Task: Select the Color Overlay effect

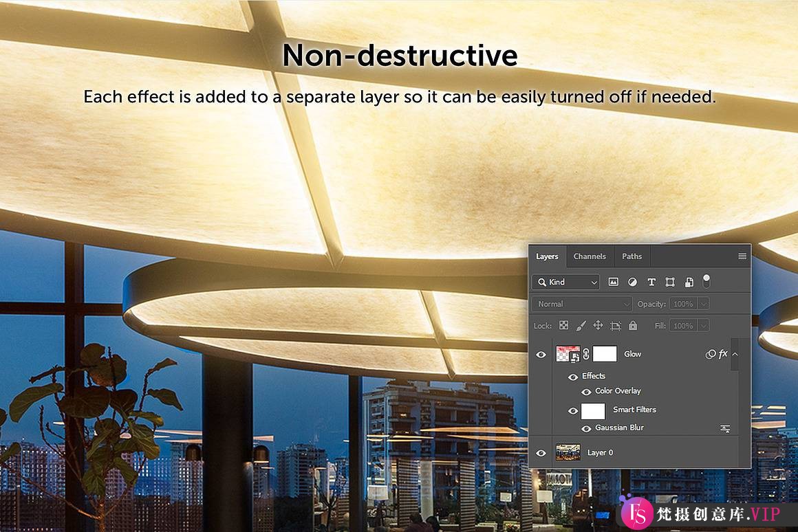Action: [618, 390]
